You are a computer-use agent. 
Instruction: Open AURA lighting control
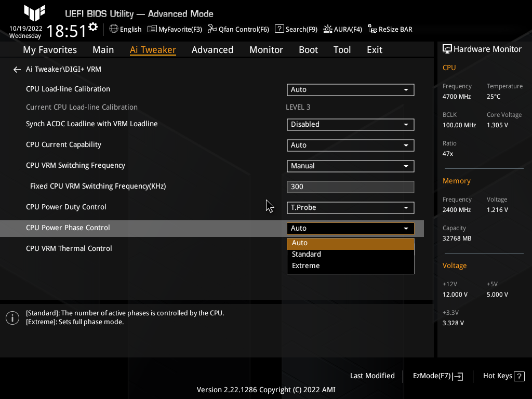(342, 29)
